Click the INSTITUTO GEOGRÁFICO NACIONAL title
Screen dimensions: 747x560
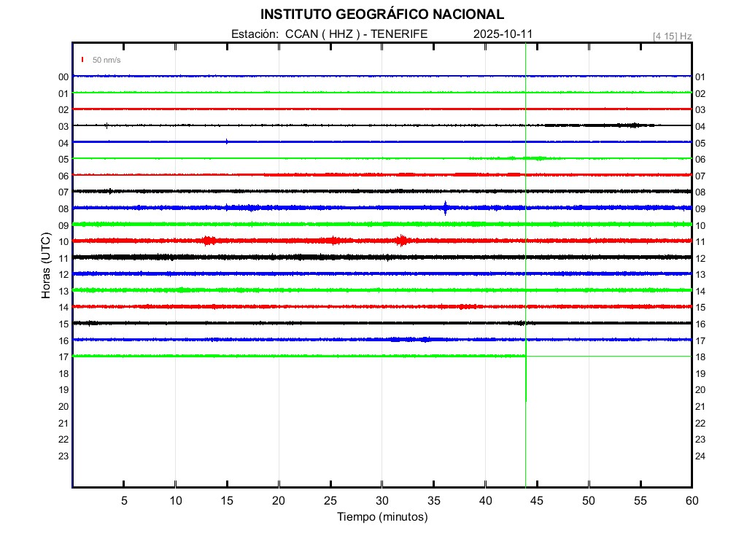click(382, 15)
